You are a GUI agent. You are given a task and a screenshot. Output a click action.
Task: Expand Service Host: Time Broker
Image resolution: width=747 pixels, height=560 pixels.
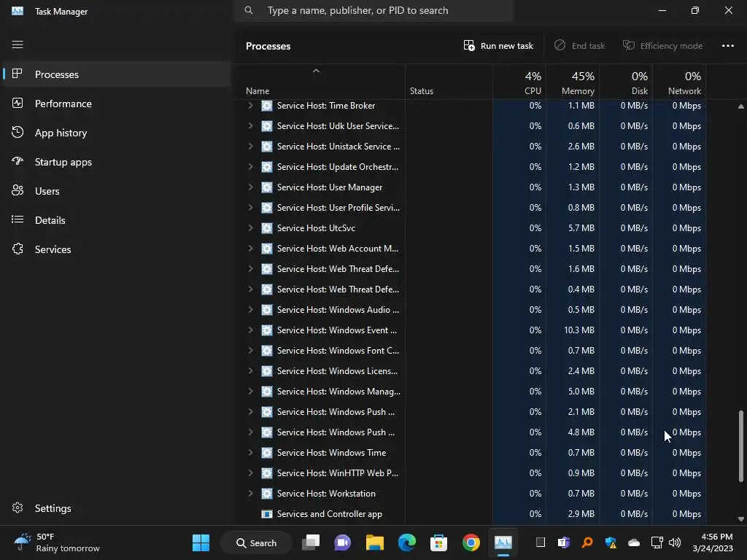point(250,105)
